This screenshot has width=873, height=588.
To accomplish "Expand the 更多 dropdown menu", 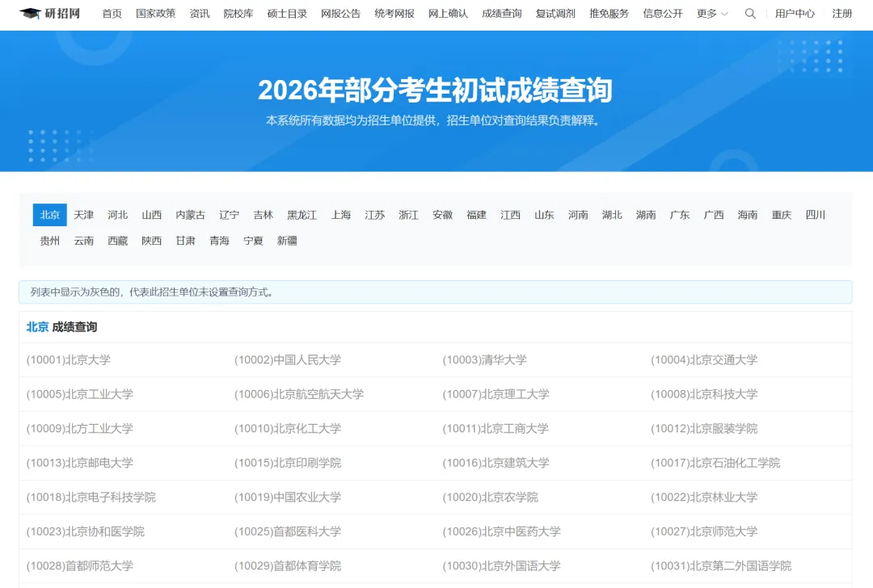I will 712,14.
